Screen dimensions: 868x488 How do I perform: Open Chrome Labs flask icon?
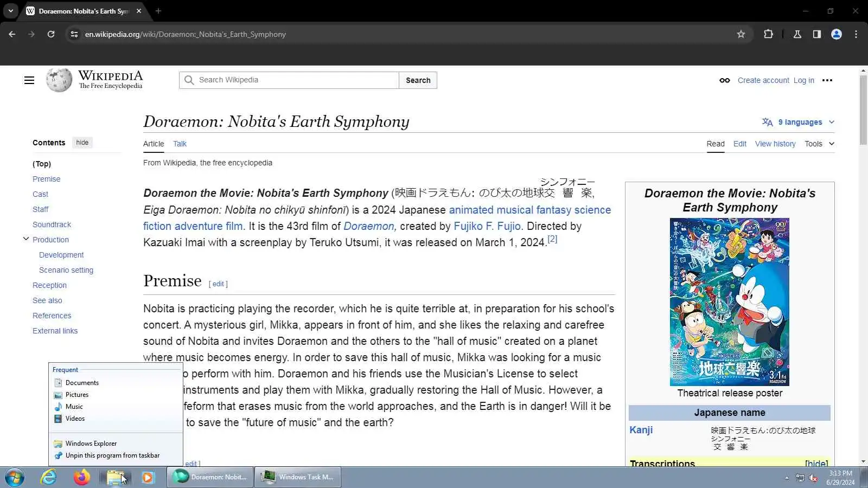(x=797, y=34)
